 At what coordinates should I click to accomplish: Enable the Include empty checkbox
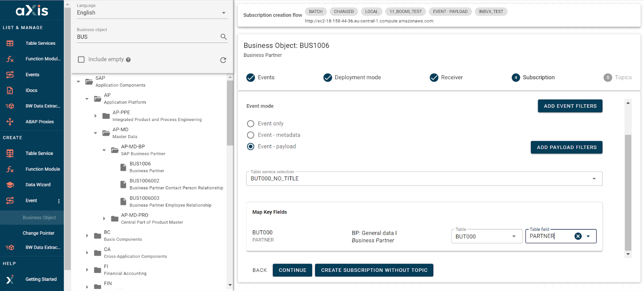(81, 59)
